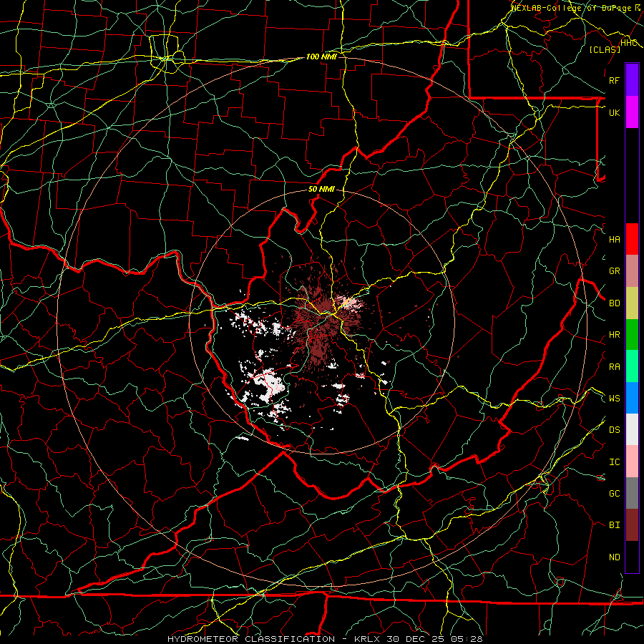Click the 'BD' legend label
644x644 pixels.
[615, 303]
